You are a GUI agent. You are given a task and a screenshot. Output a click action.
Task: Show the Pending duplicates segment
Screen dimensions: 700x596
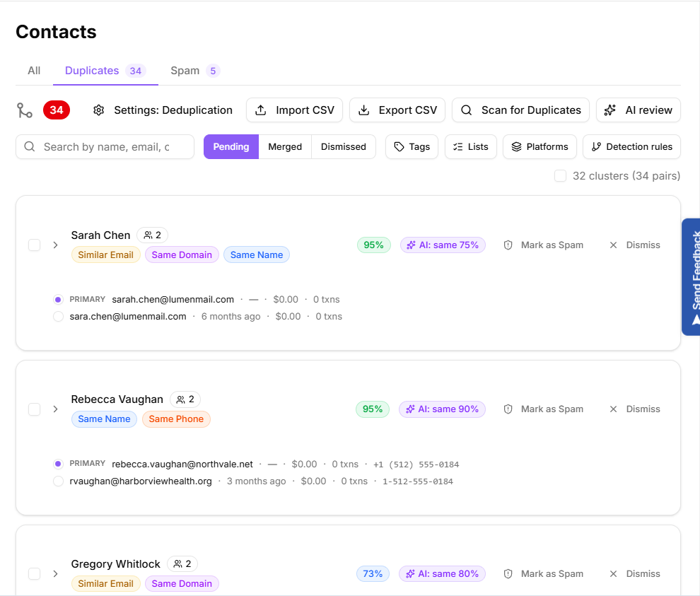(231, 147)
